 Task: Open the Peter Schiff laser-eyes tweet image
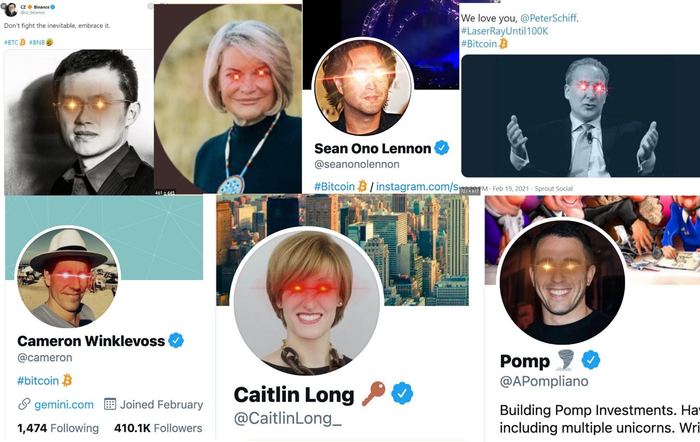(x=580, y=116)
